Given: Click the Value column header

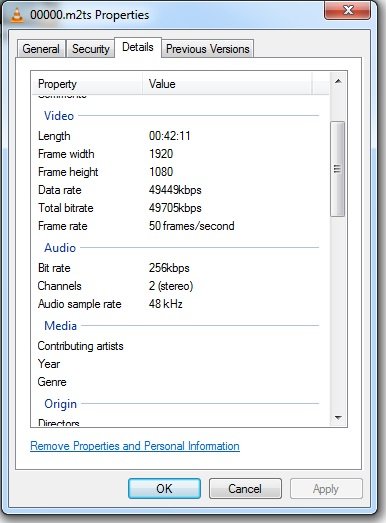Looking at the screenshot, I should click(x=227, y=84).
